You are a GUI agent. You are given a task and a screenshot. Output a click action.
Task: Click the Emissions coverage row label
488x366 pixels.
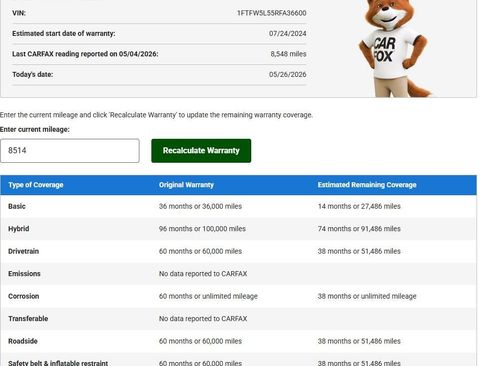click(x=24, y=274)
